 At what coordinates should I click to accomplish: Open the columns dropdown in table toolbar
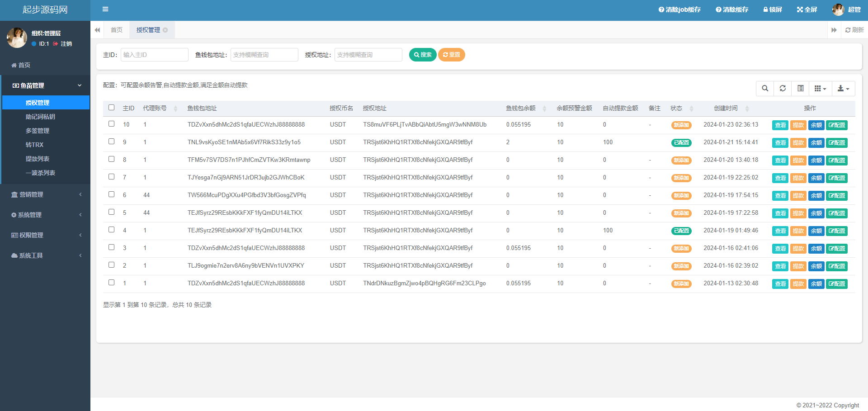tap(820, 89)
